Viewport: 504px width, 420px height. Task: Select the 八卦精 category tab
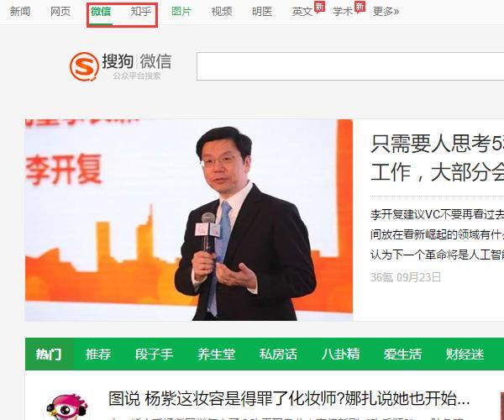click(340, 354)
